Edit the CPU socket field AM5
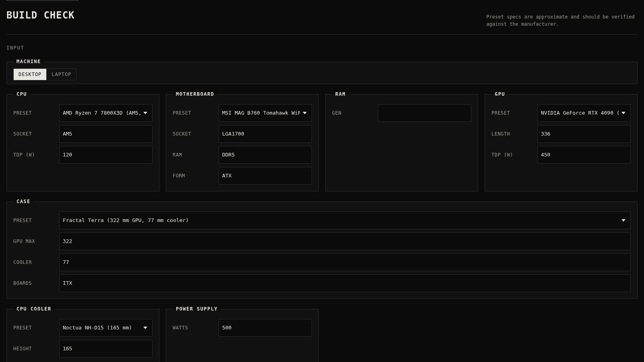644x362 pixels. point(106,134)
